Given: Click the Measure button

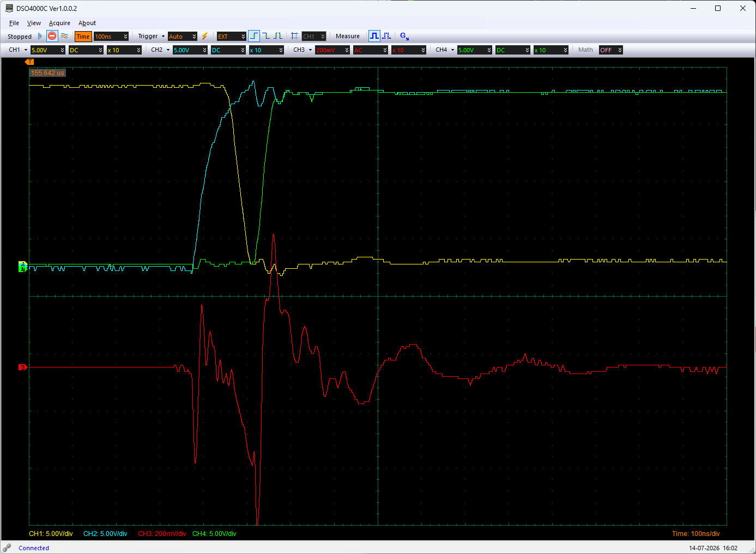Looking at the screenshot, I should pos(348,36).
